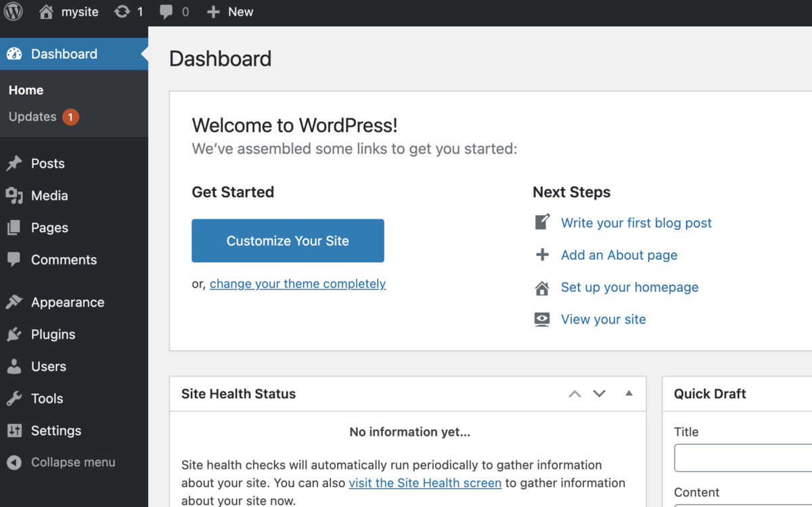The height and width of the screenshot is (507, 812).
Task: Click the updates refresh icon
Action: pos(122,12)
